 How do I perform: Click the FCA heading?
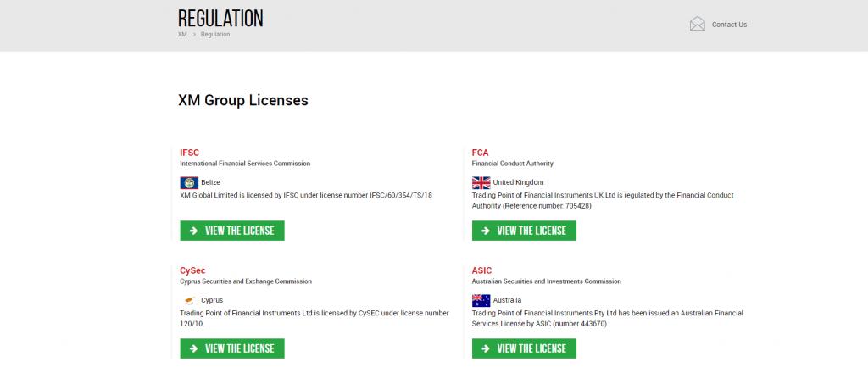tap(480, 153)
